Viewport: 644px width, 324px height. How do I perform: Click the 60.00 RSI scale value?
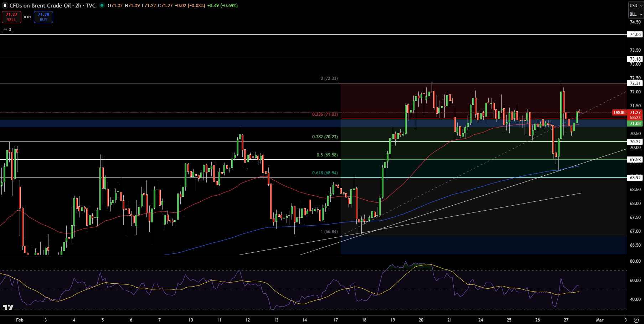point(635,281)
